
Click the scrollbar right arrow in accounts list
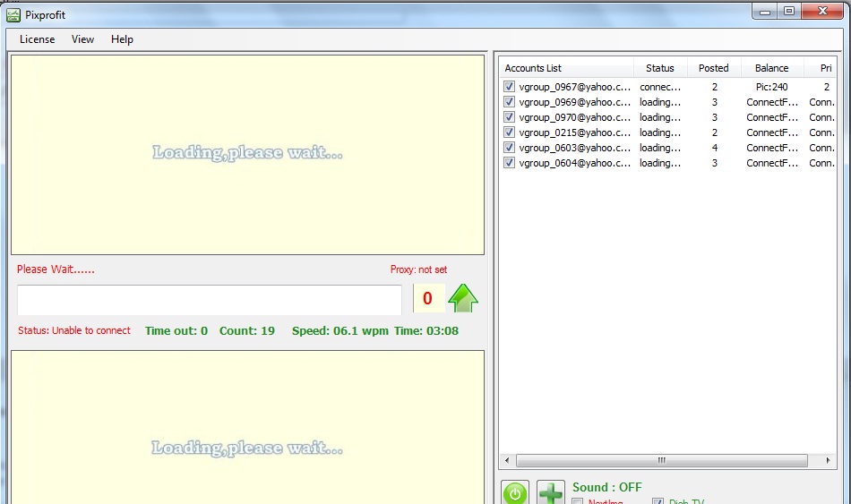pyautogui.click(x=828, y=461)
